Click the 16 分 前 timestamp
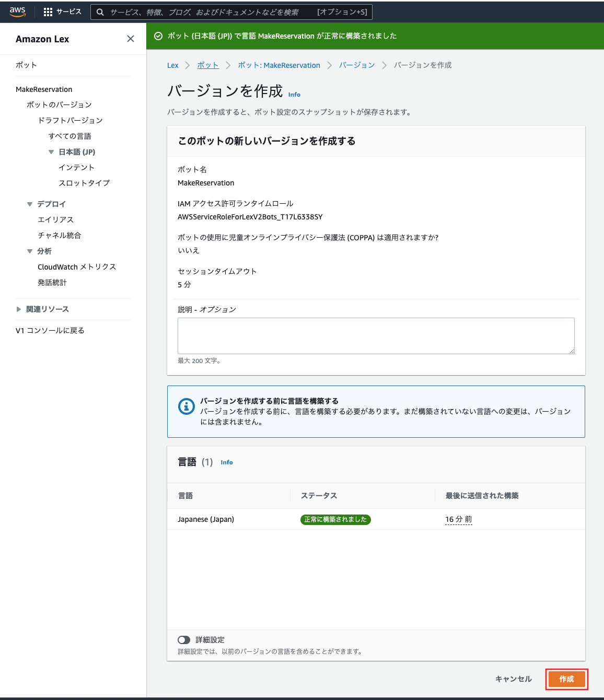604x700 pixels. tap(459, 519)
